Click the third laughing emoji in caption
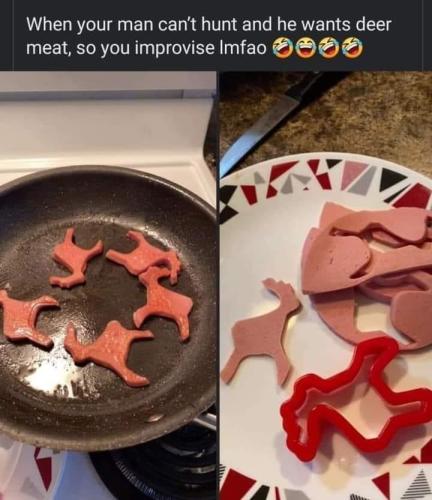Screen dimensions: 432x500 [328, 48]
